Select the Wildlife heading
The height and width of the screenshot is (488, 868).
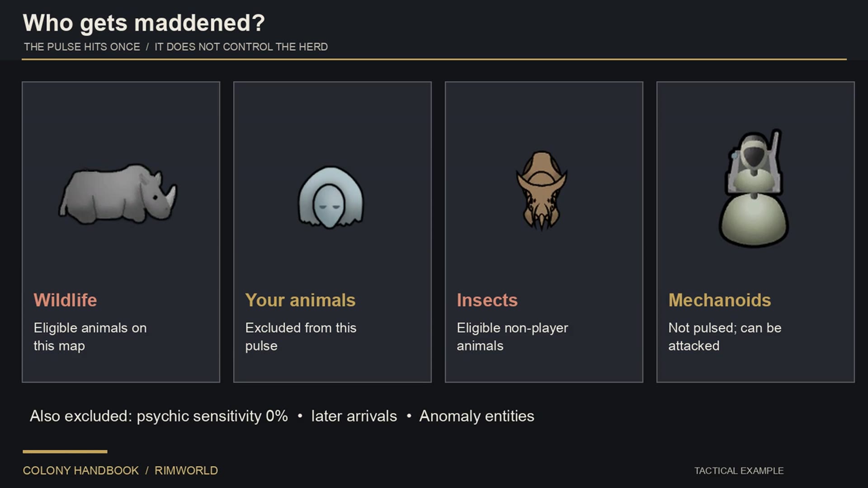65,300
